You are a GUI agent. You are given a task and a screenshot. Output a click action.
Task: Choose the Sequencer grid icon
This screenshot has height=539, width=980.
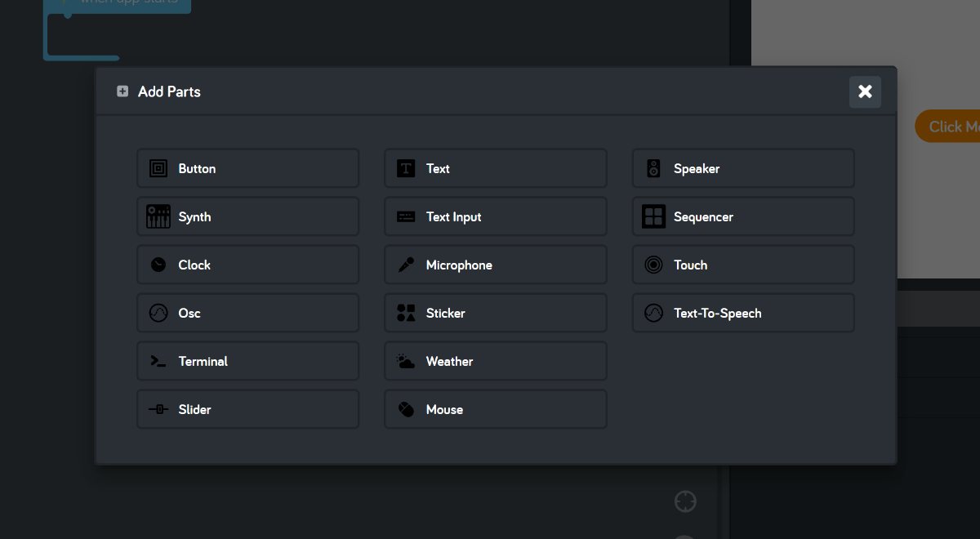tap(653, 216)
